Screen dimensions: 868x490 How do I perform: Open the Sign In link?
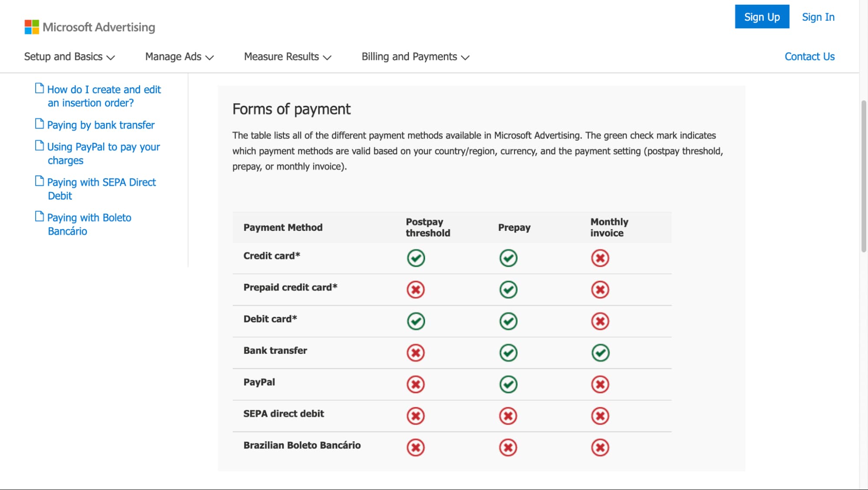818,17
